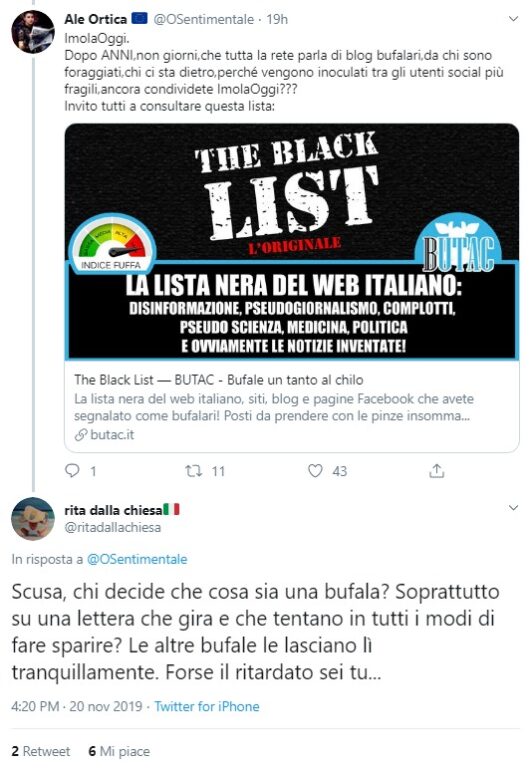
Task: Retweet Ale Ortica's tweet via arrows icon
Action: (x=193, y=471)
